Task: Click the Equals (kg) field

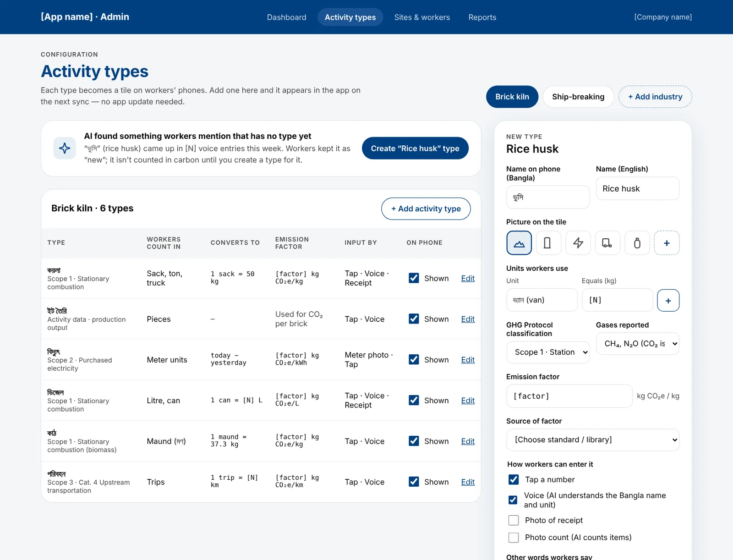Action: coord(617,300)
